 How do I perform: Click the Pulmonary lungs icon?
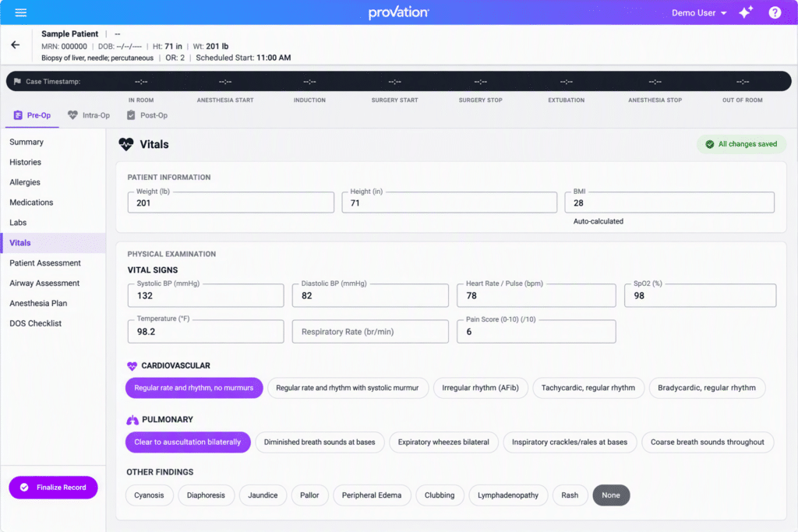click(x=132, y=420)
